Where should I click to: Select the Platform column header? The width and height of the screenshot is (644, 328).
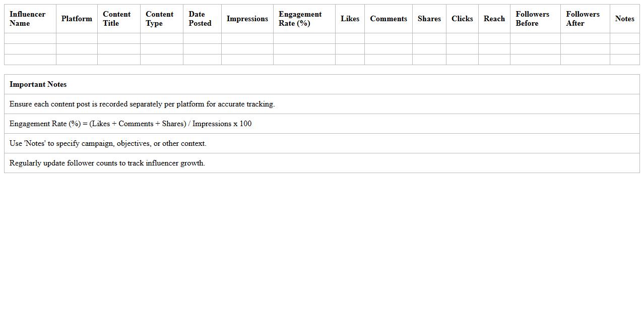(77, 19)
